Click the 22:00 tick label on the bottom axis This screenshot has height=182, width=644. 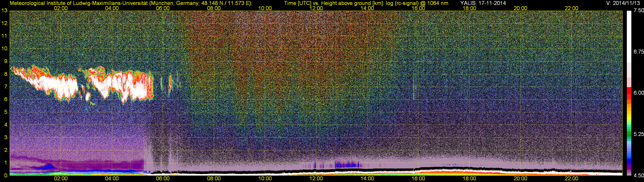click(x=571, y=179)
